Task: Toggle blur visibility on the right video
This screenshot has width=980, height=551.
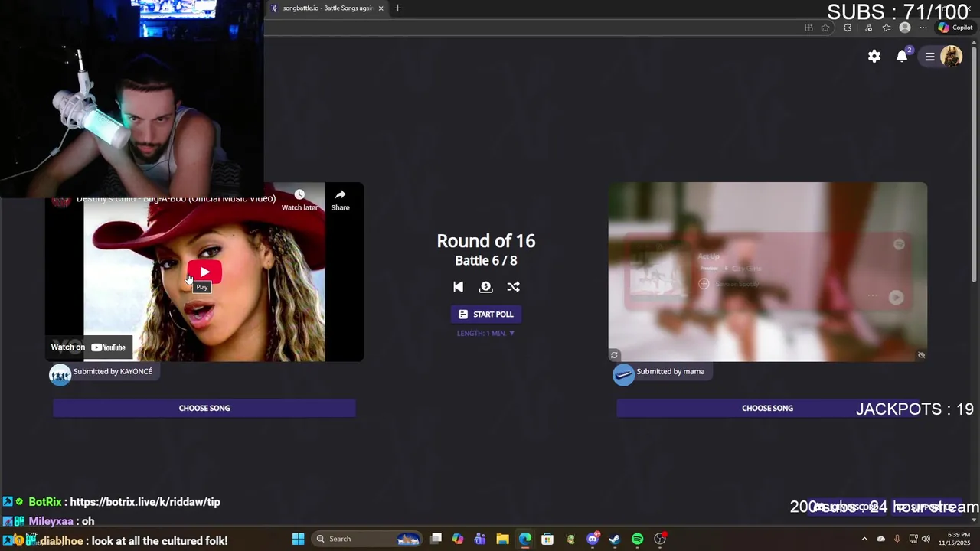Action: (921, 355)
